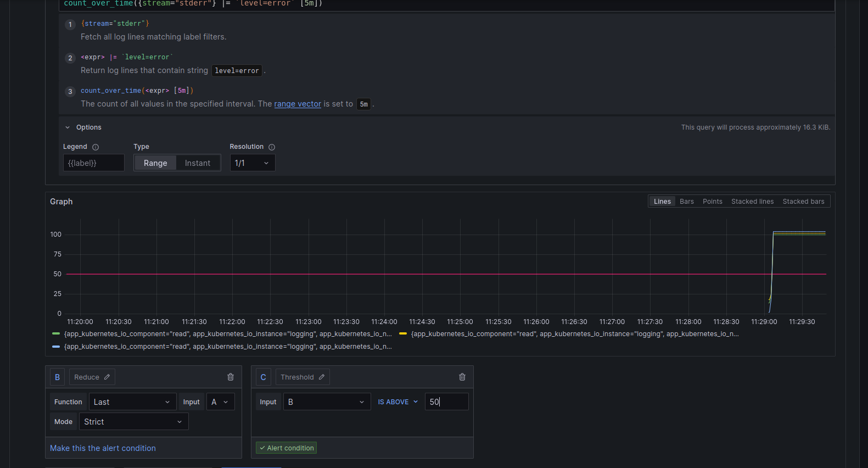
Task: Collapse the Options section chevron
Action: [68, 127]
